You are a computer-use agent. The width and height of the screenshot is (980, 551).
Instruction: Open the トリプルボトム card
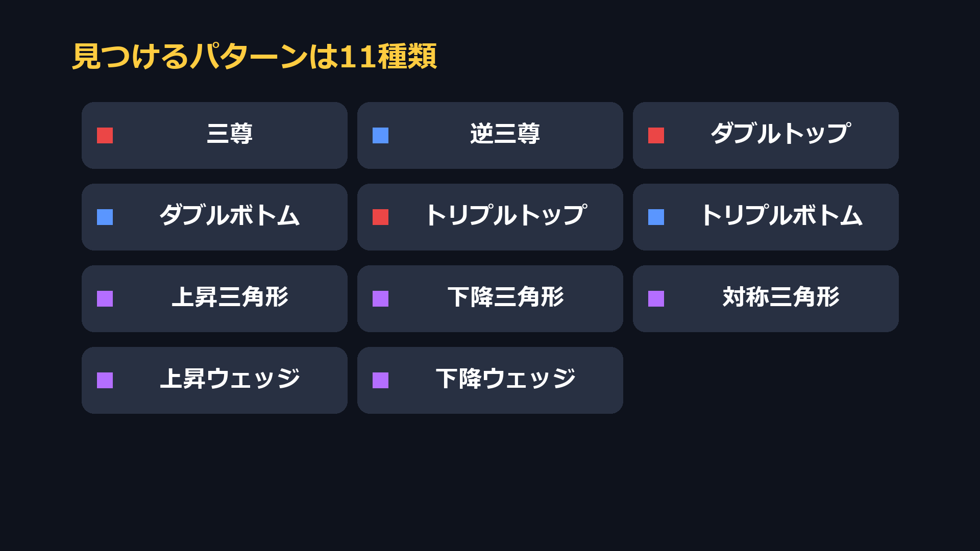[x=766, y=217]
